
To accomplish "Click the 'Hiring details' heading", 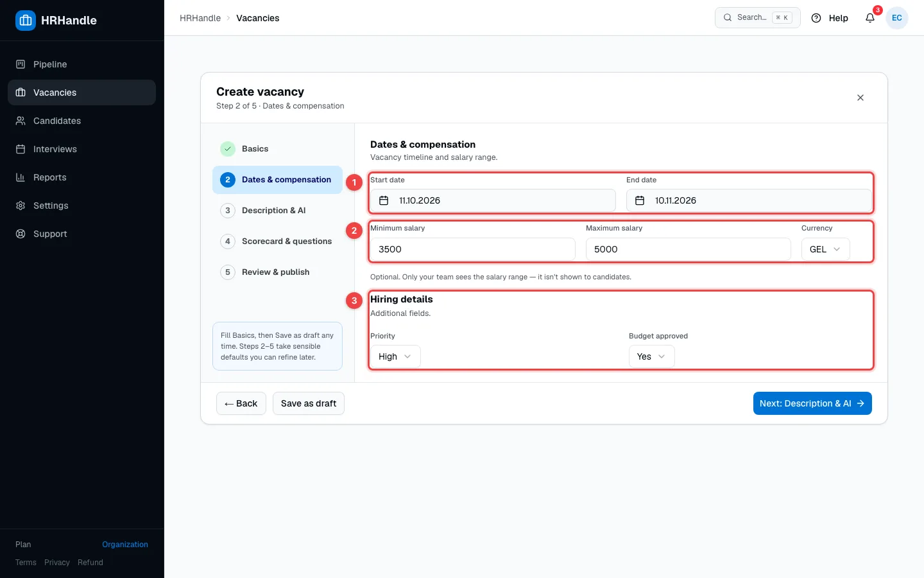I will point(402,299).
